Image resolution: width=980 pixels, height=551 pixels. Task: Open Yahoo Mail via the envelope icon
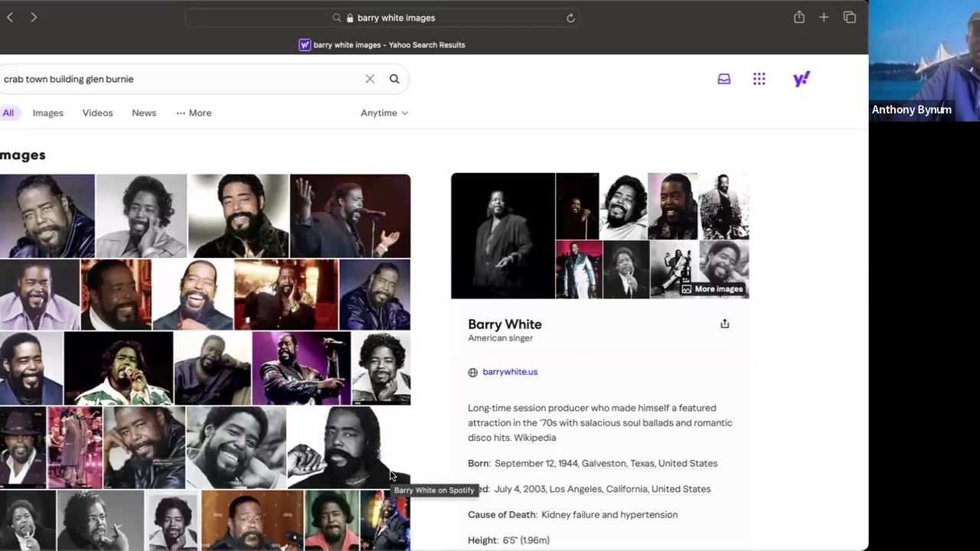pos(724,79)
